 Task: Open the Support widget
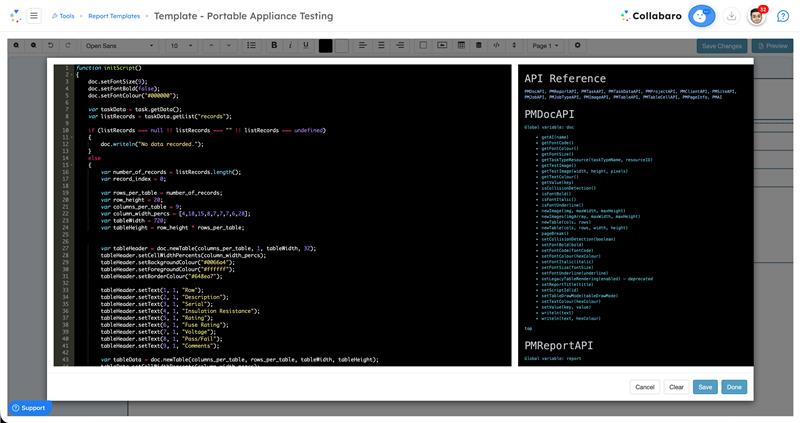coord(29,408)
